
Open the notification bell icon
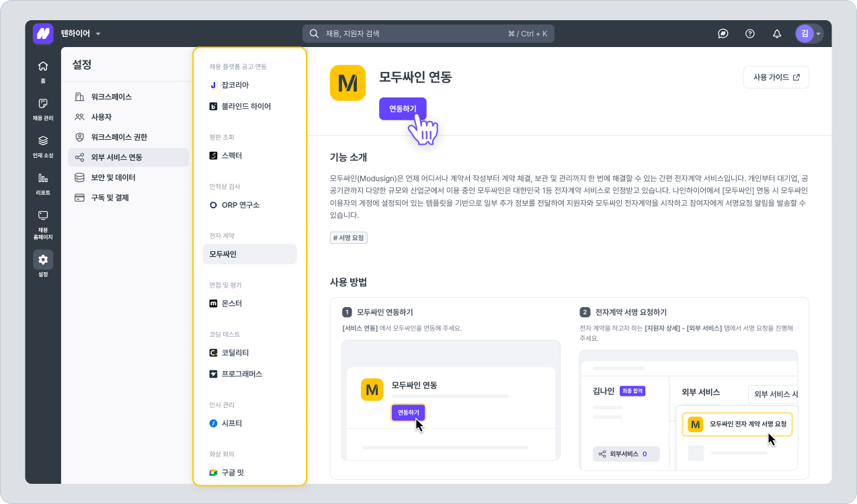[x=777, y=34]
